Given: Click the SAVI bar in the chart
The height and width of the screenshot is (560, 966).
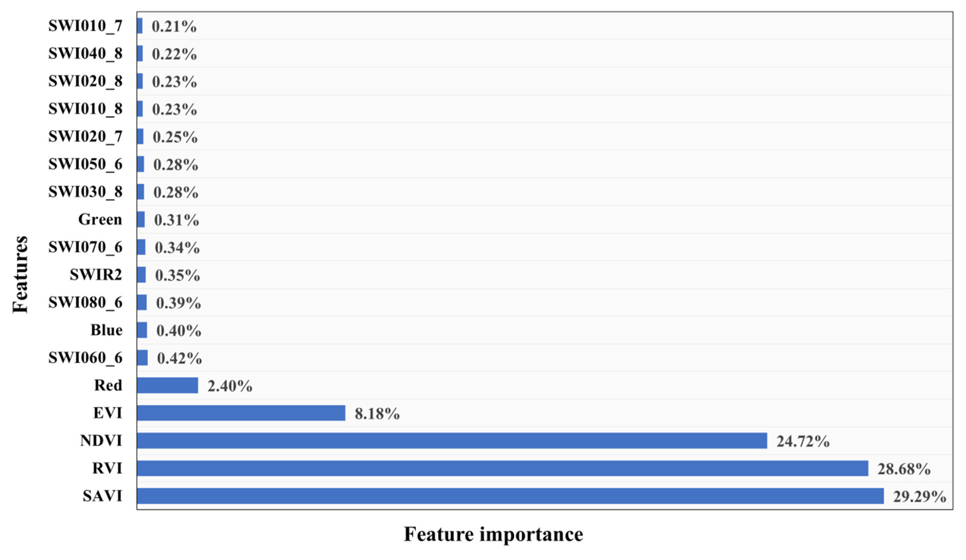Looking at the screenshot, I should pos(510,496).
